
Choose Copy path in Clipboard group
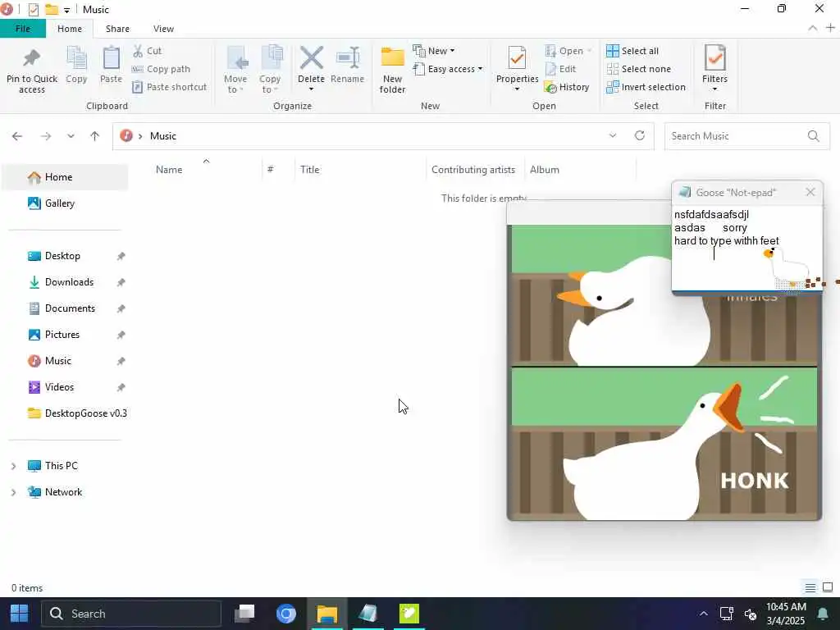tap(161, 69)
